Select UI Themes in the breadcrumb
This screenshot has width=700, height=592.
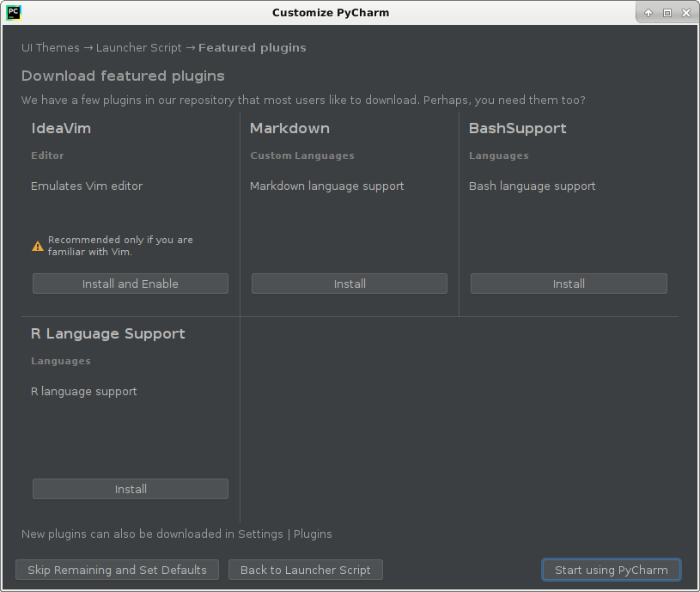tap(51, 48)
